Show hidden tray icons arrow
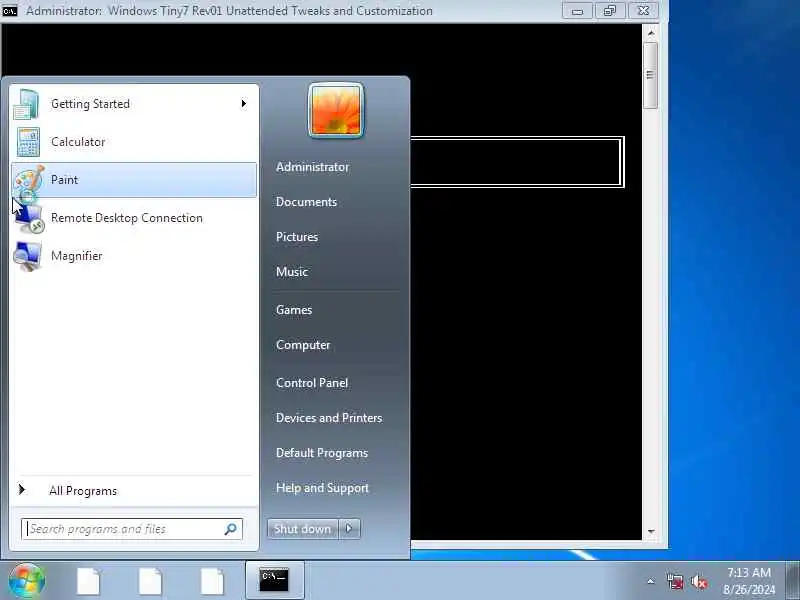The height and width of the screenshot is (600, 800). [651, 581]
